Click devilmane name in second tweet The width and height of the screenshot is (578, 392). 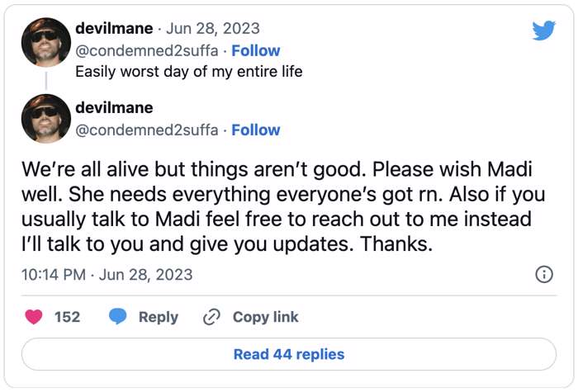pos(114,107)
